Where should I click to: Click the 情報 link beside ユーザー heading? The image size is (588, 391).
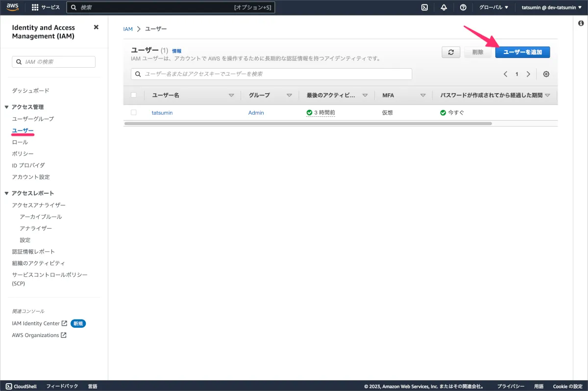pos(176,51)
